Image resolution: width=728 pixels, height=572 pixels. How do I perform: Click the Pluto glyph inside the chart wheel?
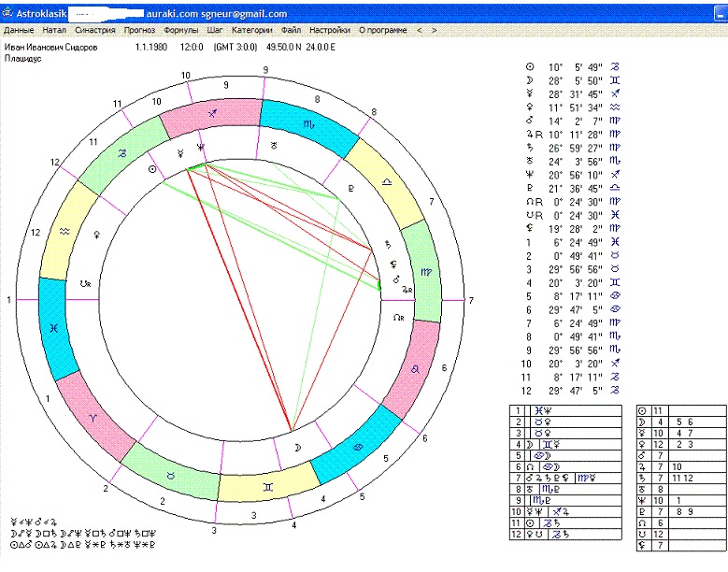click(352, 187)
